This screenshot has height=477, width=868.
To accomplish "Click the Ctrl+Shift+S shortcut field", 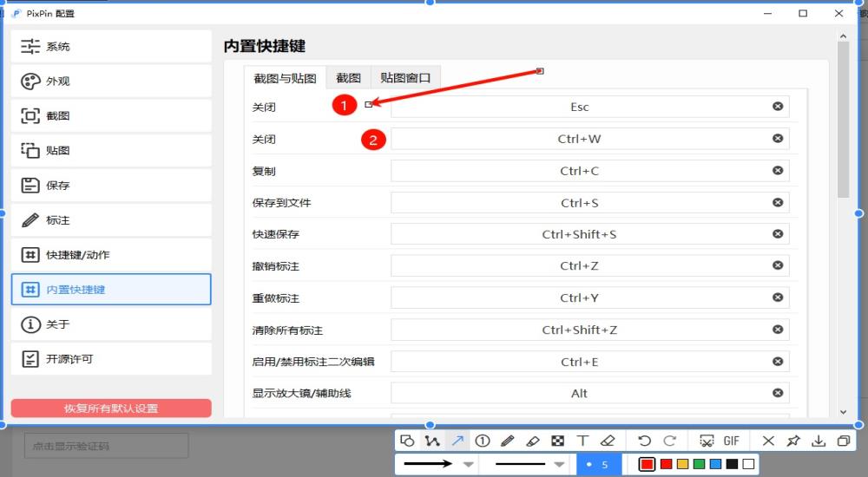I will 579,234.
